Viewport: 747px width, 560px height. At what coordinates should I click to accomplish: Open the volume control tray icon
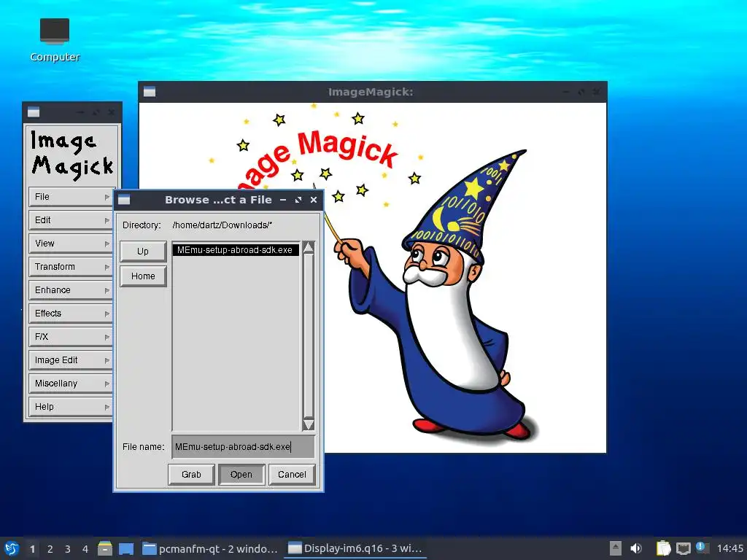point(635,548)
